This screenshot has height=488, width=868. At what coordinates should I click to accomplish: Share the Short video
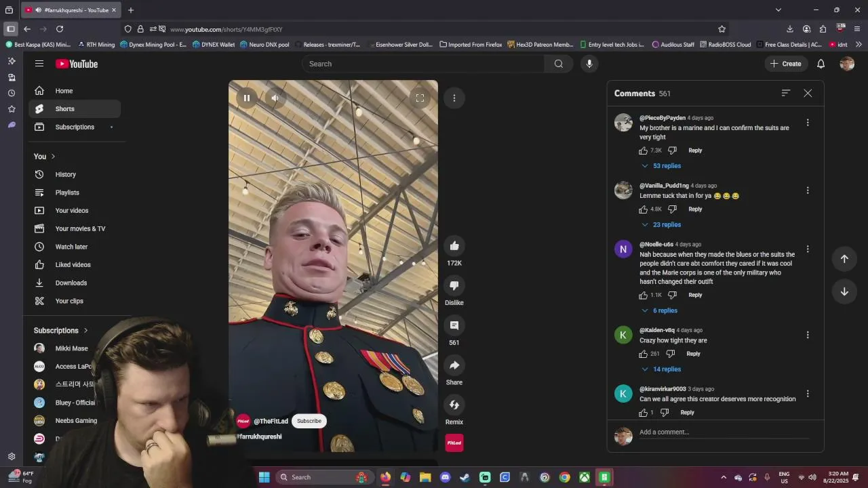[454, 365]
